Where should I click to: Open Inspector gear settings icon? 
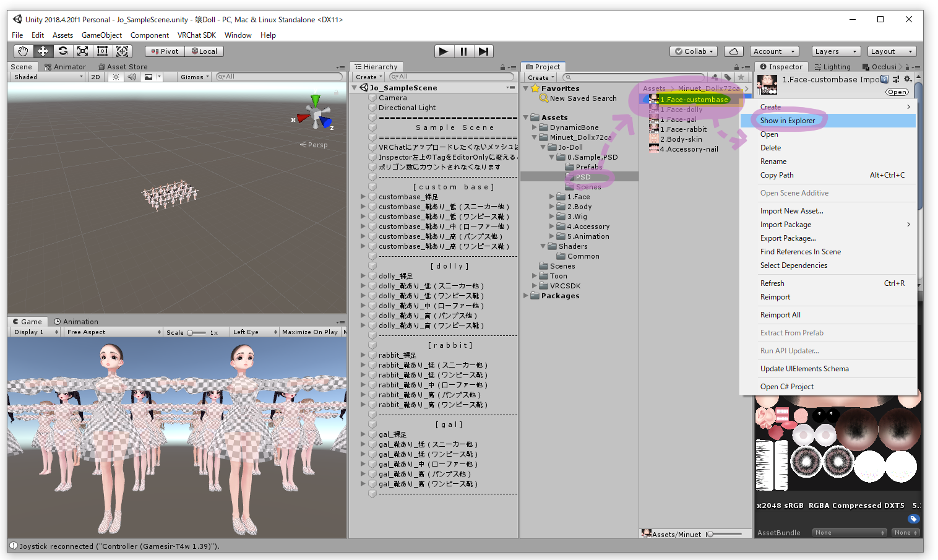click(908, 79)
